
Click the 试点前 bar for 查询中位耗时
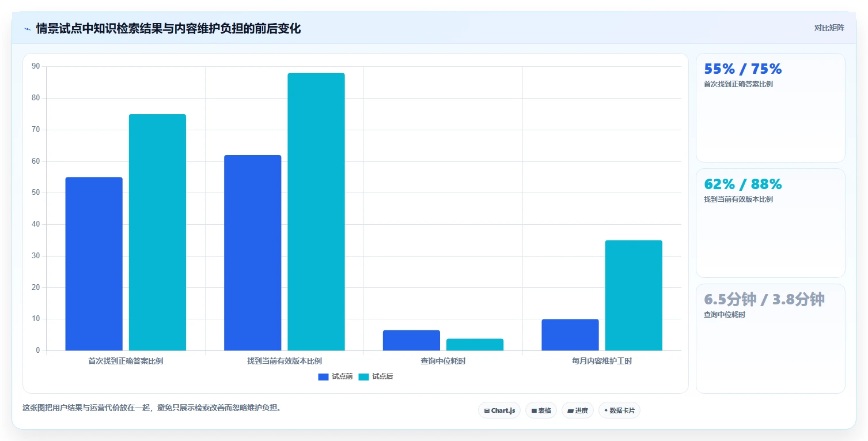click(x=411, y=340)
